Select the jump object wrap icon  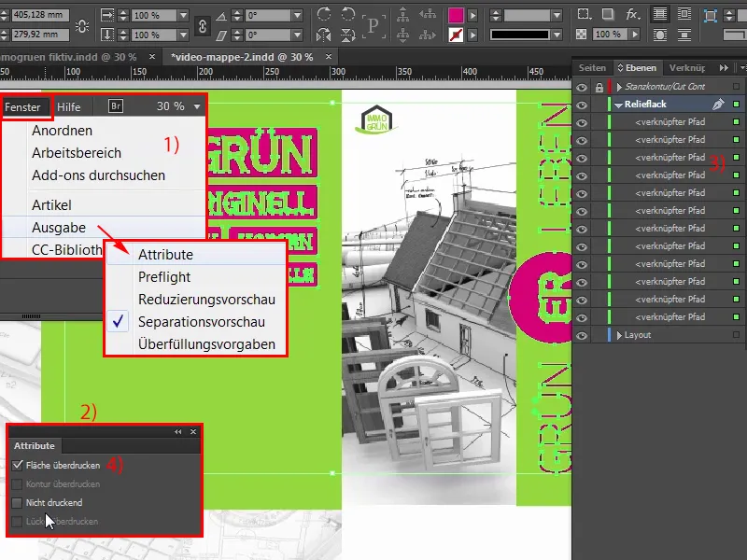tap(684, 35)
